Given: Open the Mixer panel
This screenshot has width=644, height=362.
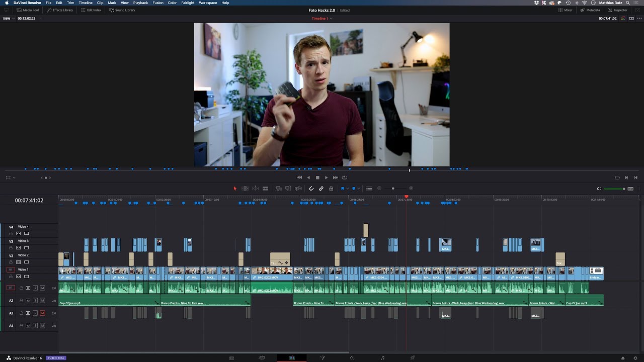Looking at the screenshot, I should click(x=566, y=10).
